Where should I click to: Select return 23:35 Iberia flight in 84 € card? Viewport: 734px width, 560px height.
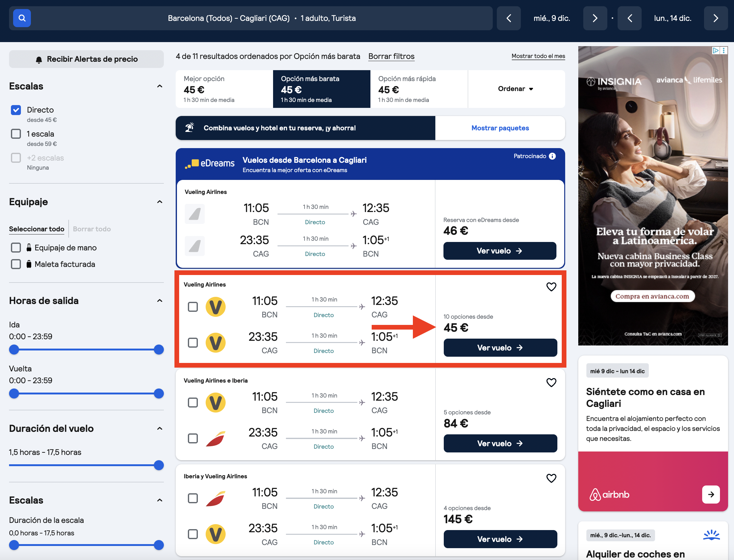193,438
